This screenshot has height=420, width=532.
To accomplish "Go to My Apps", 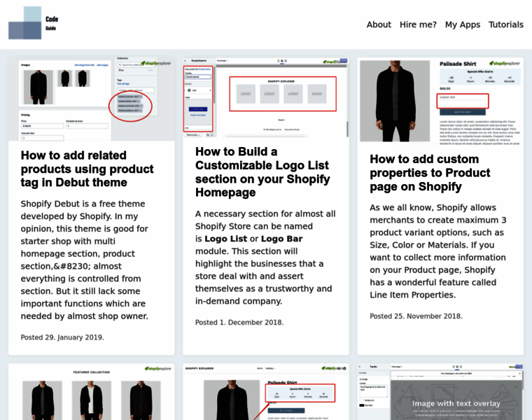I will point(463,24).
